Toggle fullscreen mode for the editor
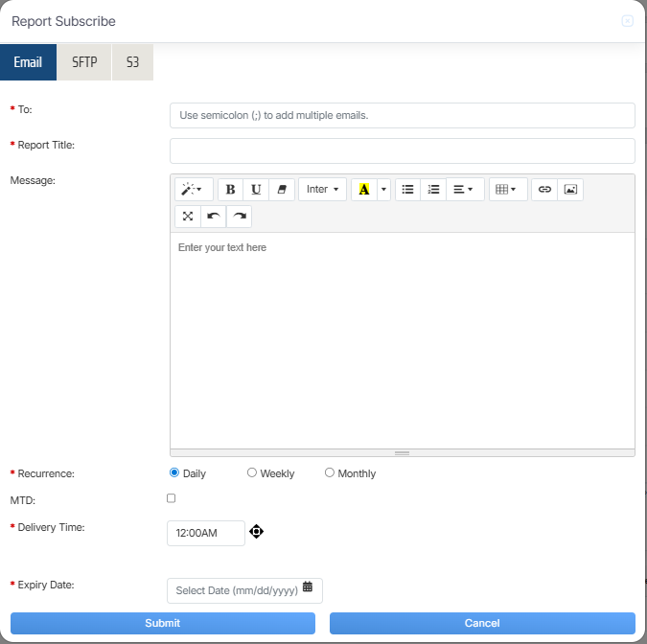Screen dimensions: 647x644 tap(187, 217)
